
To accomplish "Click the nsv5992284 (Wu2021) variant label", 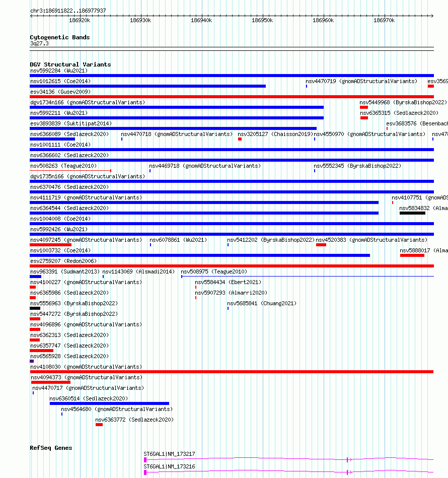I will 59,71.
